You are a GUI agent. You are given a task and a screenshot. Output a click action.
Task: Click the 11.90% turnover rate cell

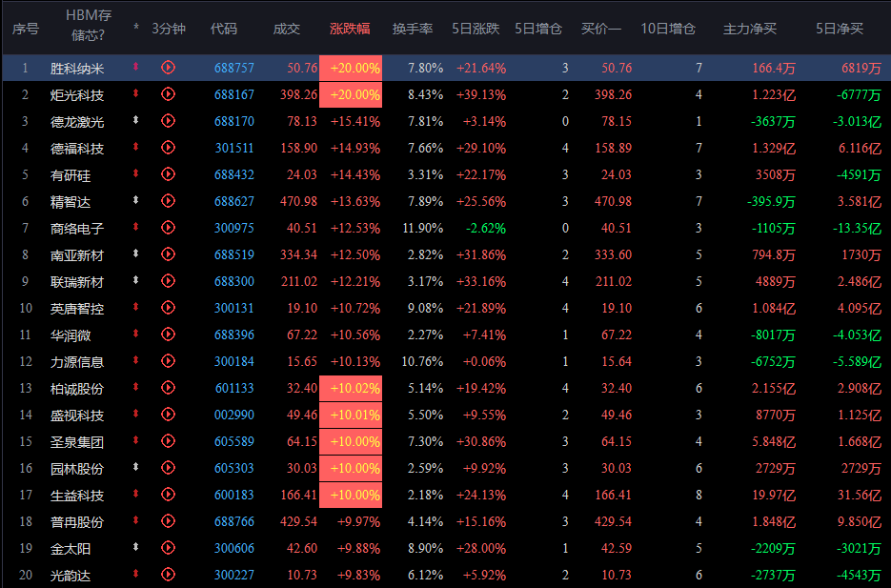click(x=423, y=229)
